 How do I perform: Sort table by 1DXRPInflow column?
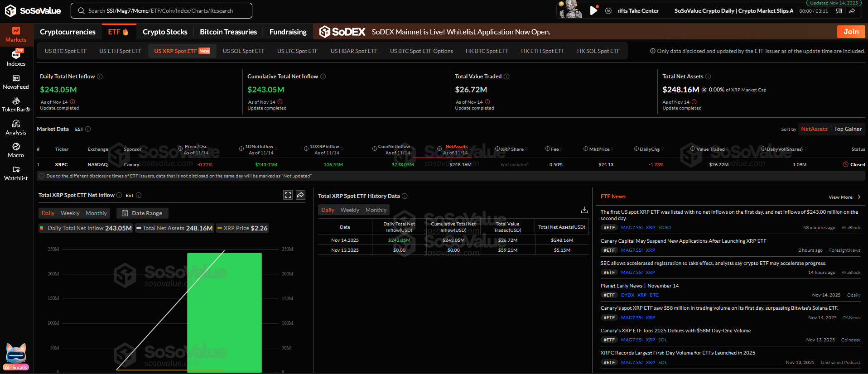point(324,149)
